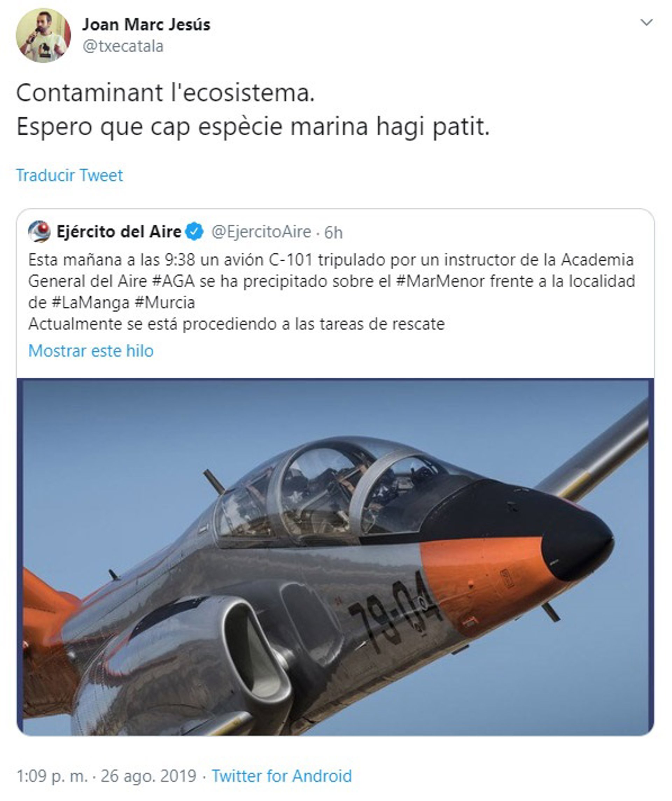Click Mostrar este hilo link
Screen dimensions: 672x801
point(91,350)
